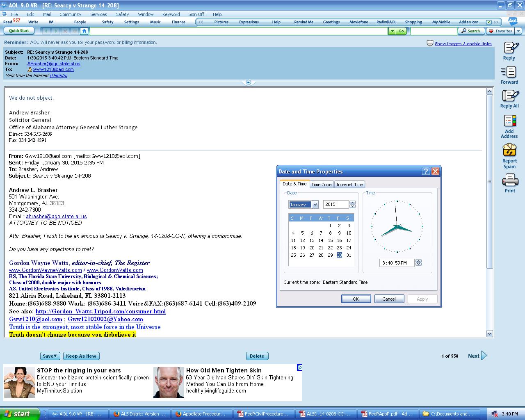Select day 15 in the calendar
Image resolution: width=525 pixels, height=420 pixels.
click(x=330, y=240)
